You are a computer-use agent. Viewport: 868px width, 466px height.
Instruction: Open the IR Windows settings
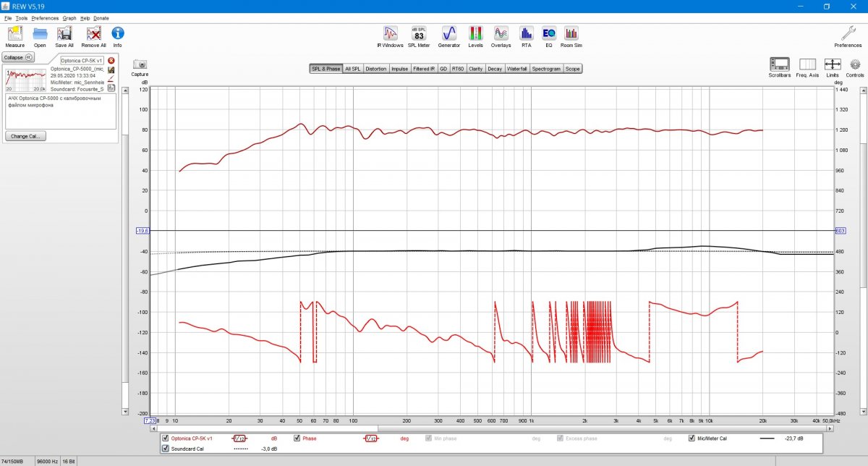[x=390, y=36]
